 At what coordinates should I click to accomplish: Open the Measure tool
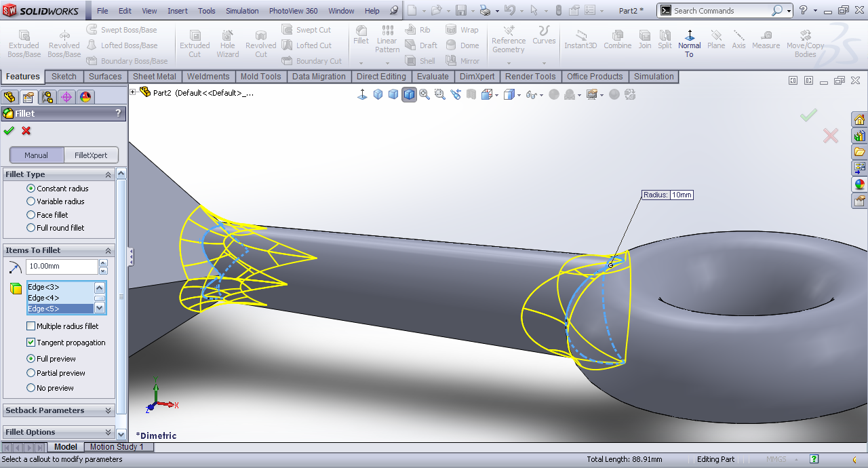[766, 41]
